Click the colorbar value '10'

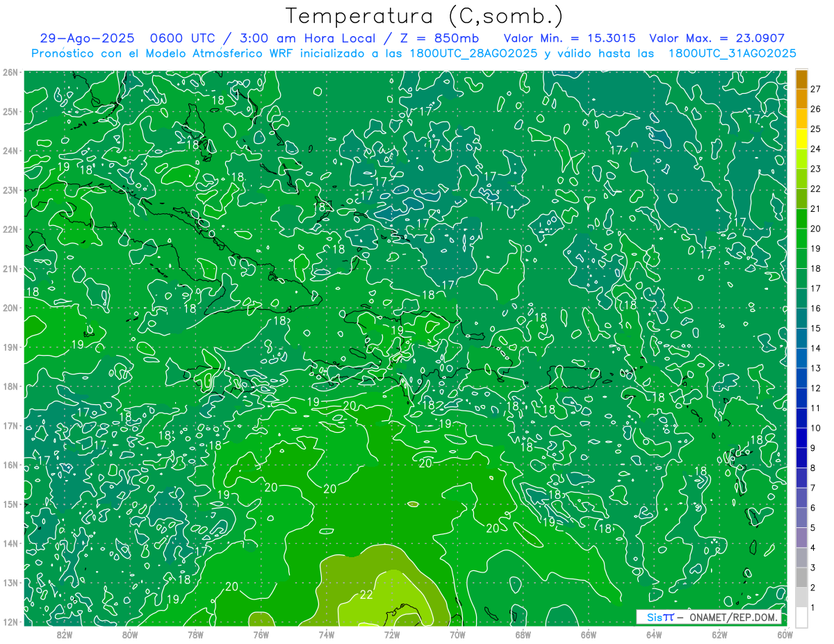click(x=815, y=428)
